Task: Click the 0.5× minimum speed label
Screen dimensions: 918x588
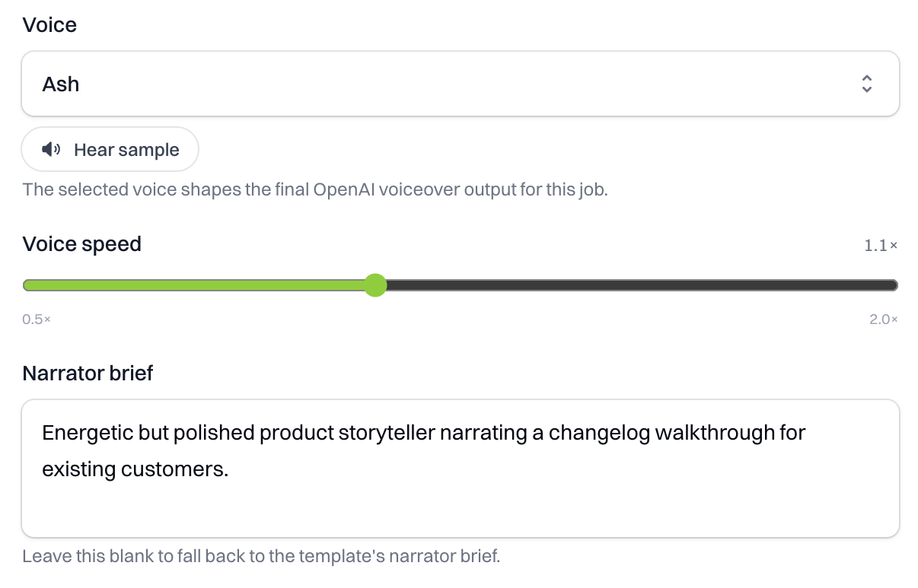Action: (x=37, y=319)
